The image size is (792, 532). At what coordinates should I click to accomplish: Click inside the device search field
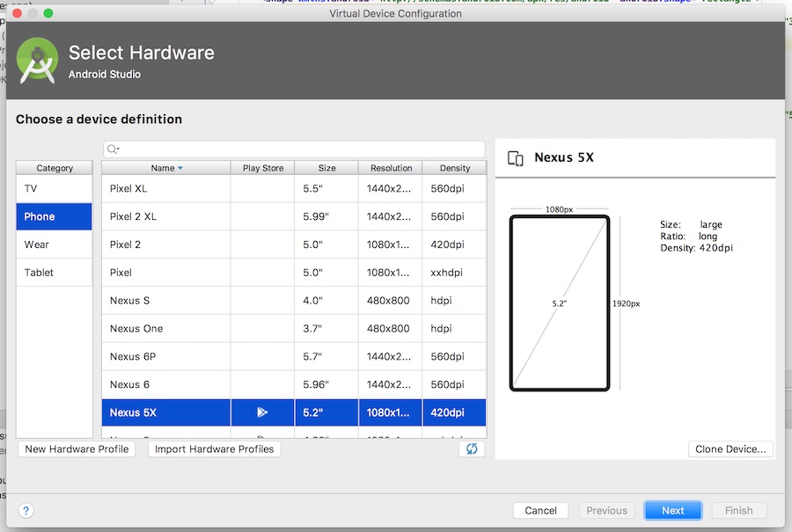(295, 149)
